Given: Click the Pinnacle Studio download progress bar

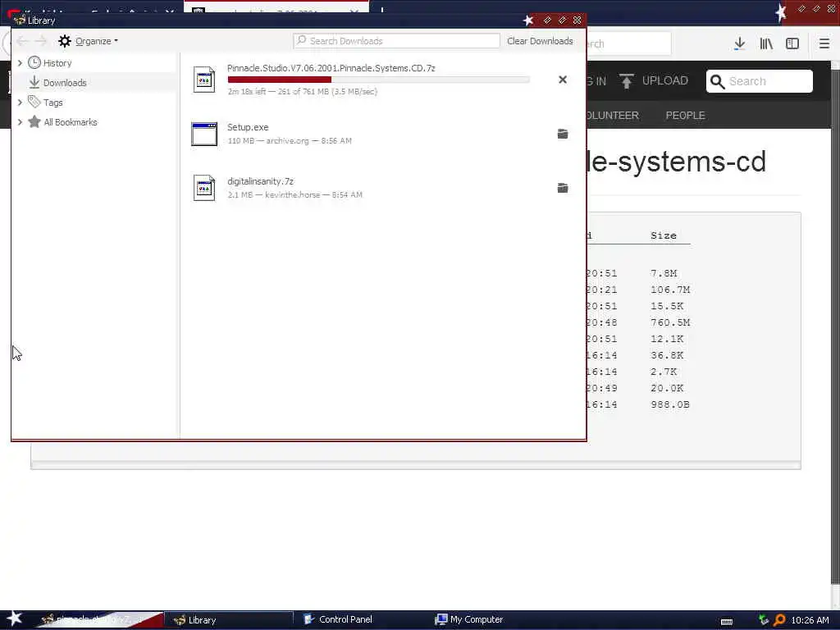Looking at the screenshot, I should [x=379, y=80].
